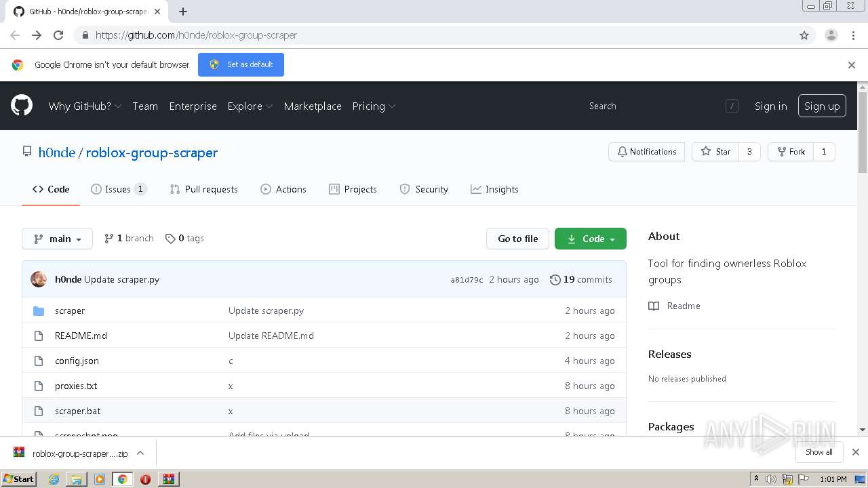Close the downloads bar
The height and width of the screenshot is (488, 868).
(x=855, y=452)
